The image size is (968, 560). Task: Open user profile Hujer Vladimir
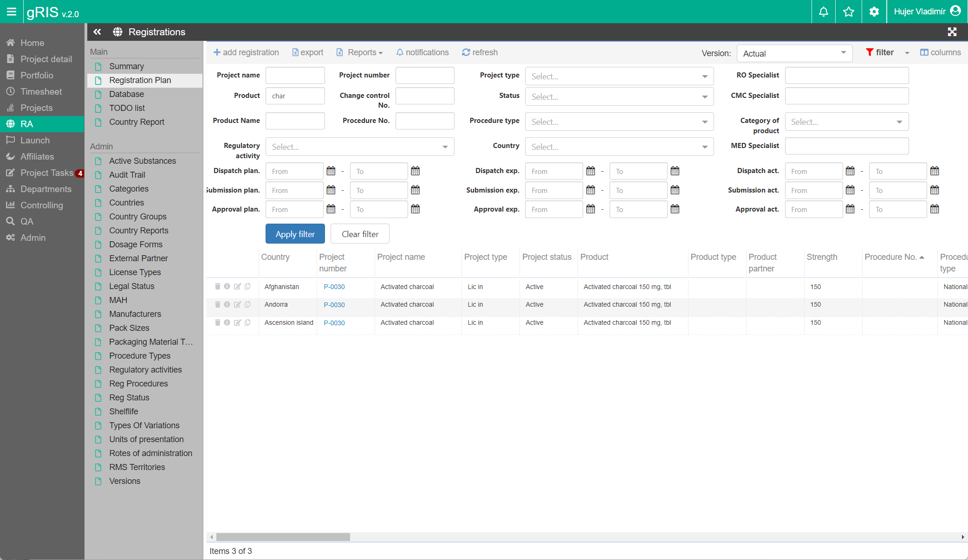(927, 12)
